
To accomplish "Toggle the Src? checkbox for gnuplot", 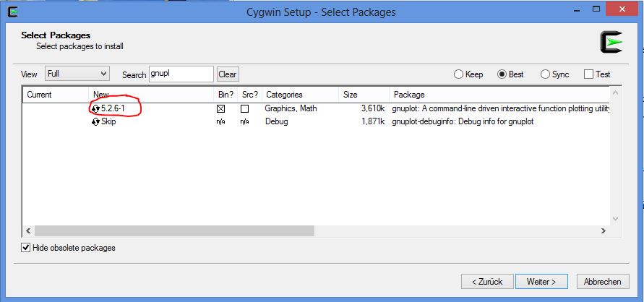I will (245, 109).
